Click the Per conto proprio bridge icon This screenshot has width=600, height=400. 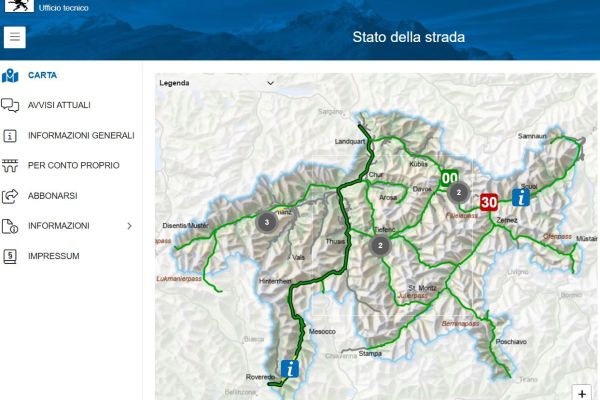tap(10, 165)
